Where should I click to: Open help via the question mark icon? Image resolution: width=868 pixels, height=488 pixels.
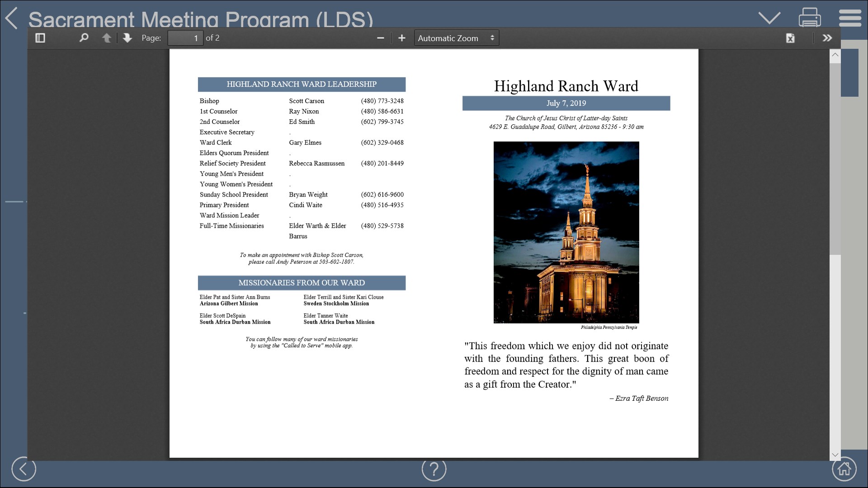(434, 469)
